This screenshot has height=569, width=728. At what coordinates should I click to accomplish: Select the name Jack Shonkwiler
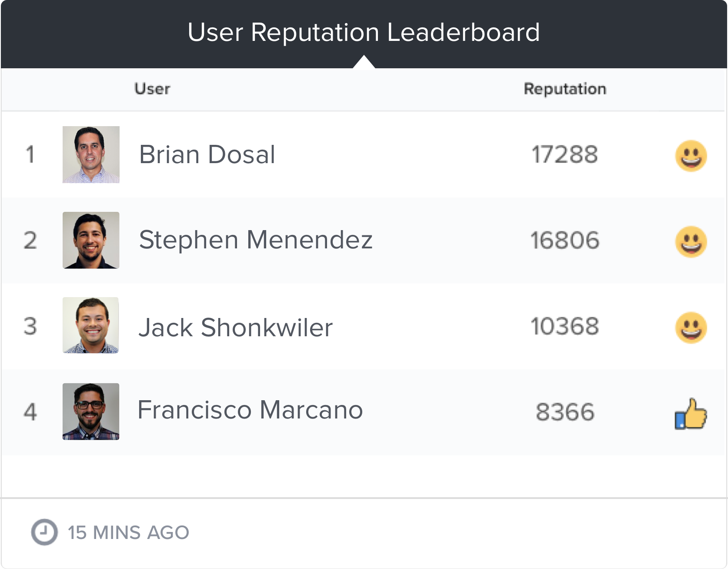(x=236, y=327)
